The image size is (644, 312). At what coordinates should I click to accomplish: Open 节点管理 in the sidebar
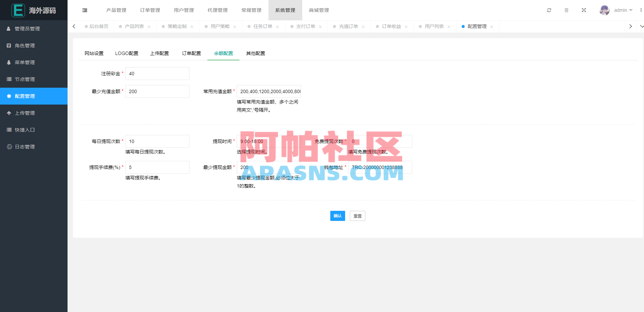click(24, 79)
